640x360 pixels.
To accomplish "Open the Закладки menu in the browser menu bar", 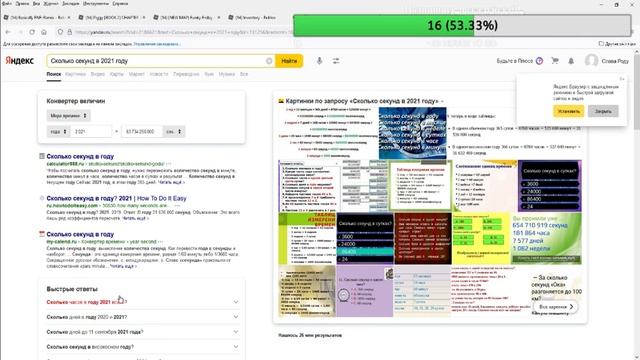I will coord(71,4).
